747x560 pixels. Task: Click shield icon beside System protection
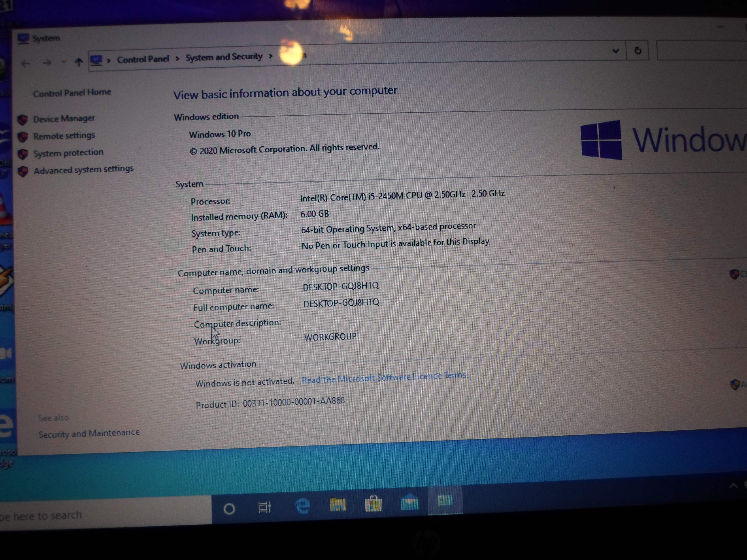(23, 154)
